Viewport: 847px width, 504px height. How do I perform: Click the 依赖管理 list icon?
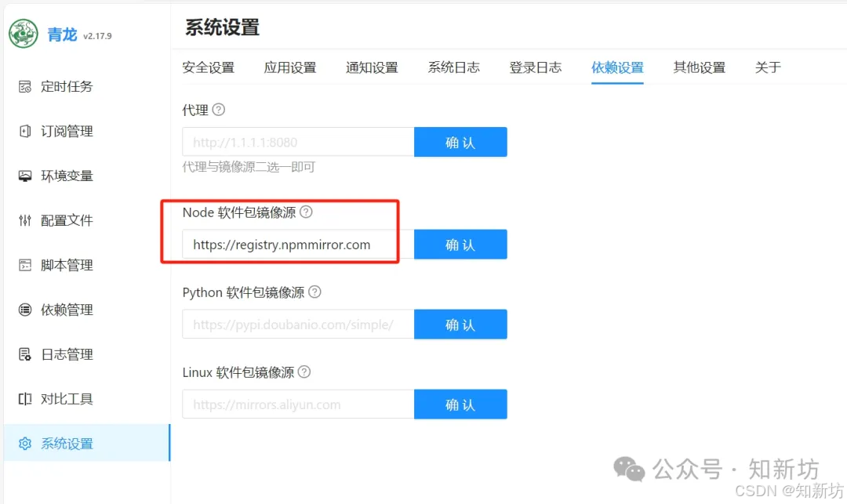pos(25,310)
